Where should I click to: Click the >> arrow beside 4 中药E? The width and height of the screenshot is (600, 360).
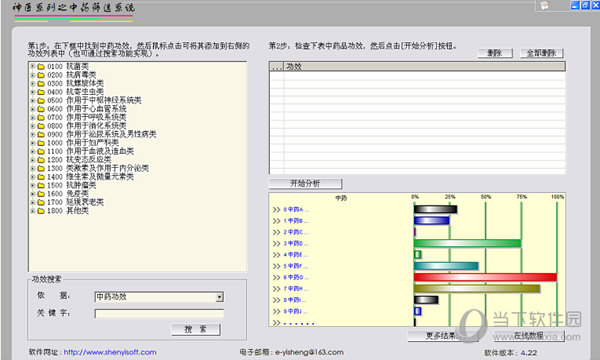[276, 255]
